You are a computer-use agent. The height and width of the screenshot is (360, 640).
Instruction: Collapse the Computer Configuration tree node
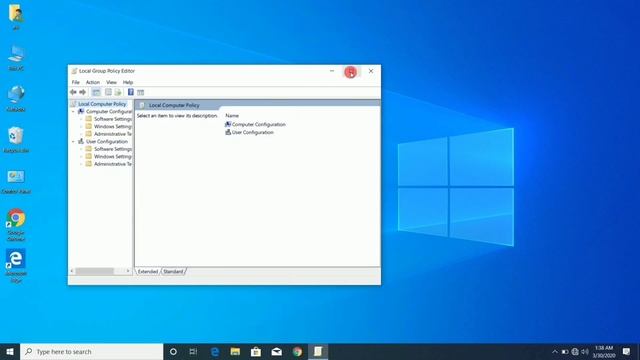point(73,111)
